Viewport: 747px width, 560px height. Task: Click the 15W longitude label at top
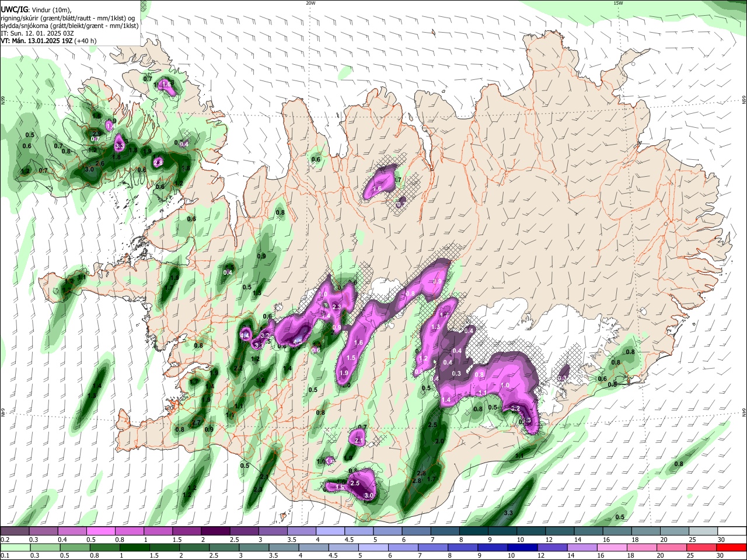[x=618, y=2]
